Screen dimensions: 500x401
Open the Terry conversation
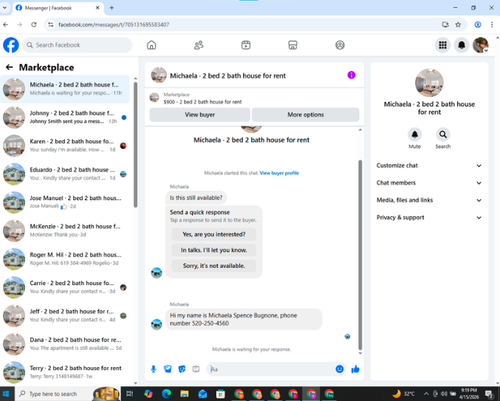[65, 372]
